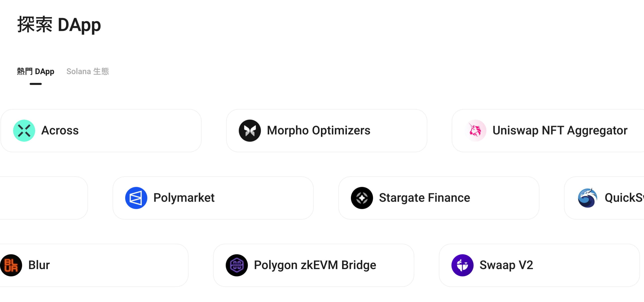This screenshot has width=644, height=302.
Task: Click the empty partially visible card
Action: (44, 198)
